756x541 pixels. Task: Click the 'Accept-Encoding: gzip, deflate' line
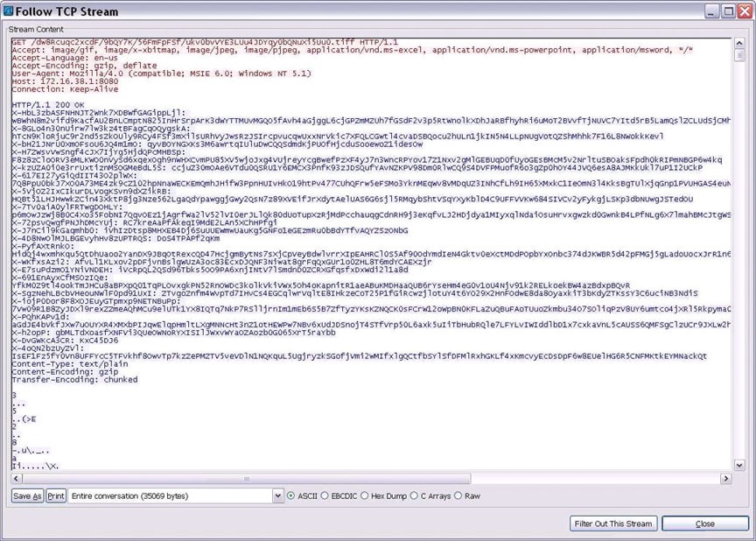tap(84, 65)
